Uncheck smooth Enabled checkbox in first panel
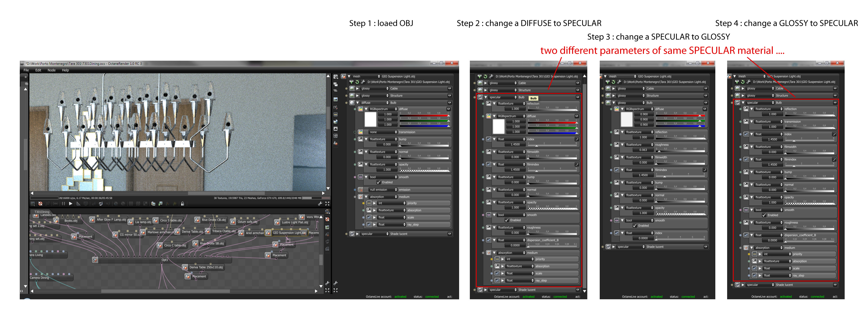 [379, 182]
